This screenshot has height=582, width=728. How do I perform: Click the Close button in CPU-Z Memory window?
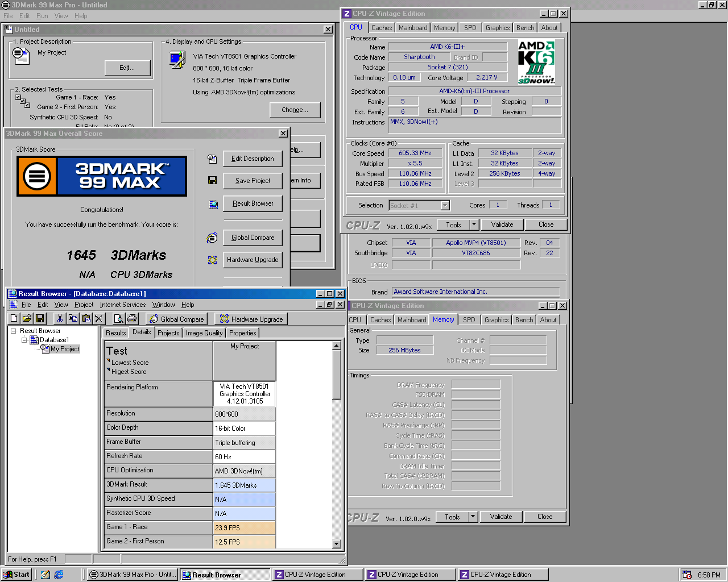545,517
